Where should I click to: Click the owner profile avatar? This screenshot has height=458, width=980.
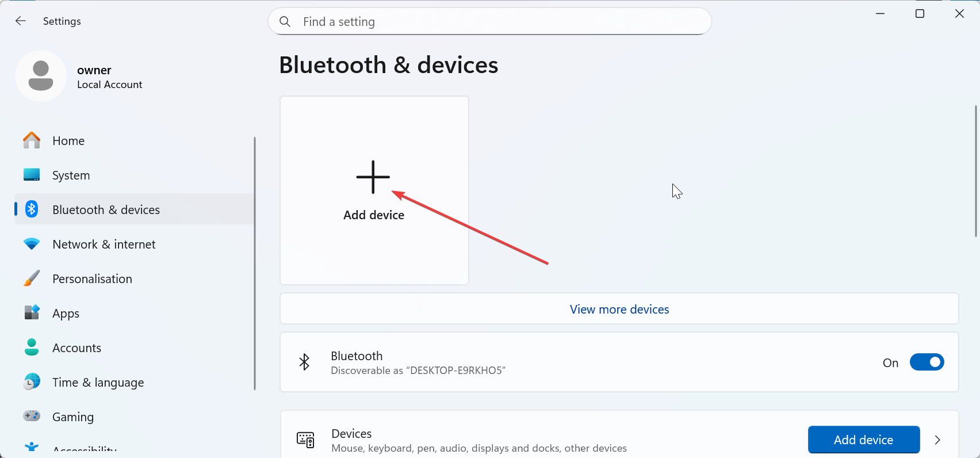coord(41,76)
